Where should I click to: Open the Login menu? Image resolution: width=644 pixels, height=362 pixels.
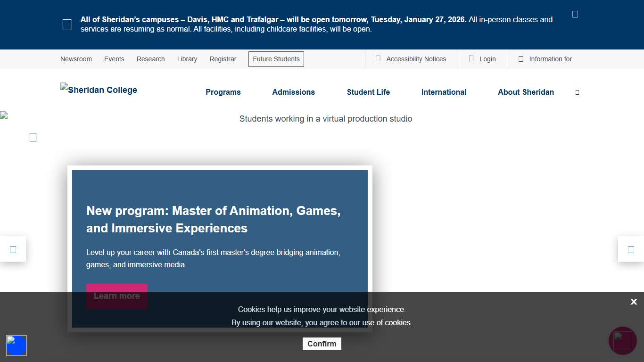[x=482, y=59]
